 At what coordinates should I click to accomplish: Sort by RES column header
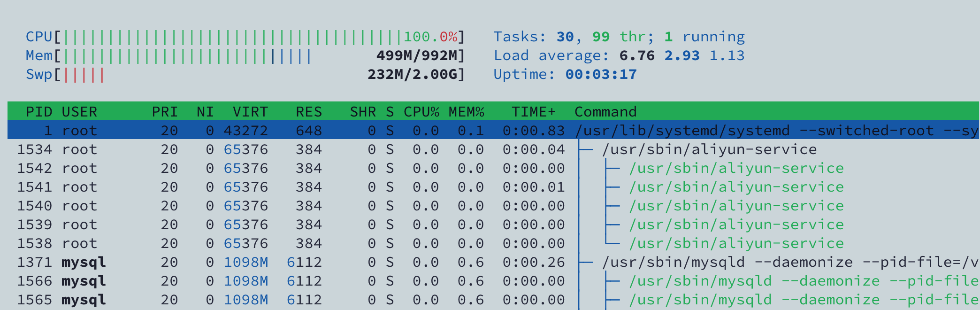(309, 112)
